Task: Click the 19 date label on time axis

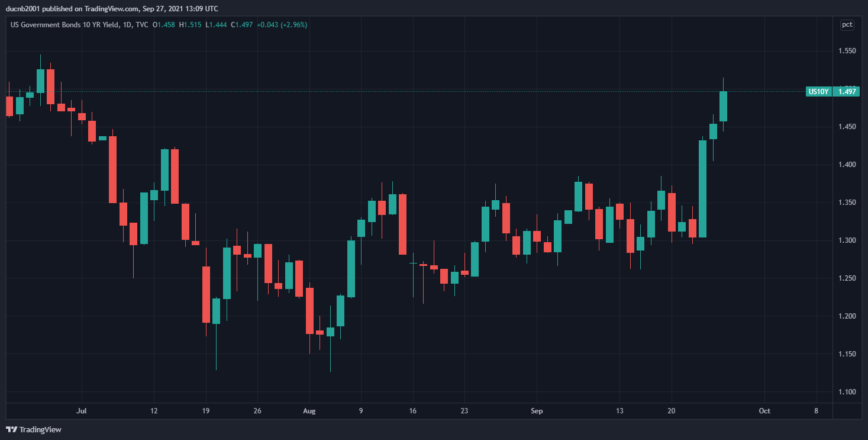Action: (x=206, y=410)
